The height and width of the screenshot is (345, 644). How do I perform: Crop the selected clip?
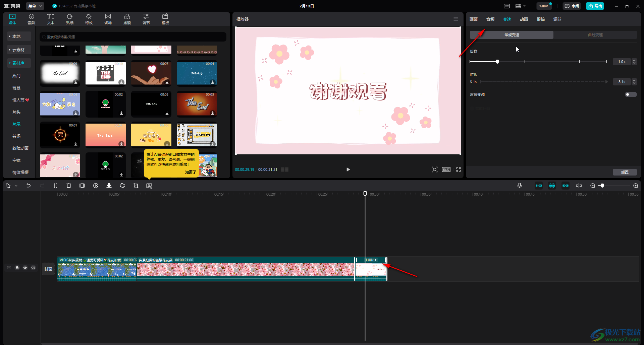(136, 186)
